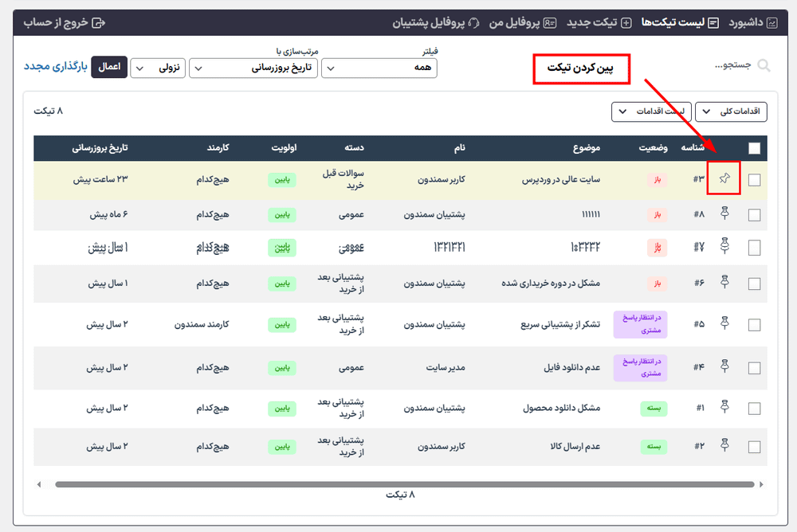The height and width of the screenshot is (532, 797).
Task: Unpin the ticket 'مشکل دانلود محصول'
Action: [724, 408]
